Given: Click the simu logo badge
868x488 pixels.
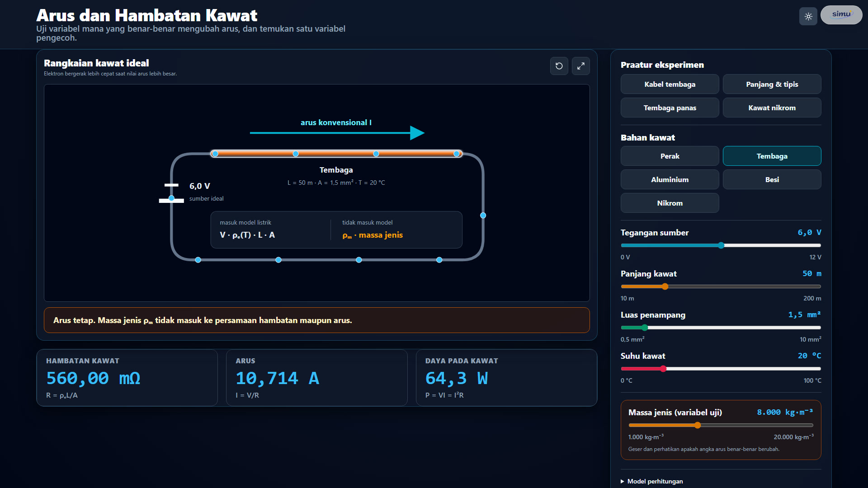Looking at the screenshot, I should [841, 15].
